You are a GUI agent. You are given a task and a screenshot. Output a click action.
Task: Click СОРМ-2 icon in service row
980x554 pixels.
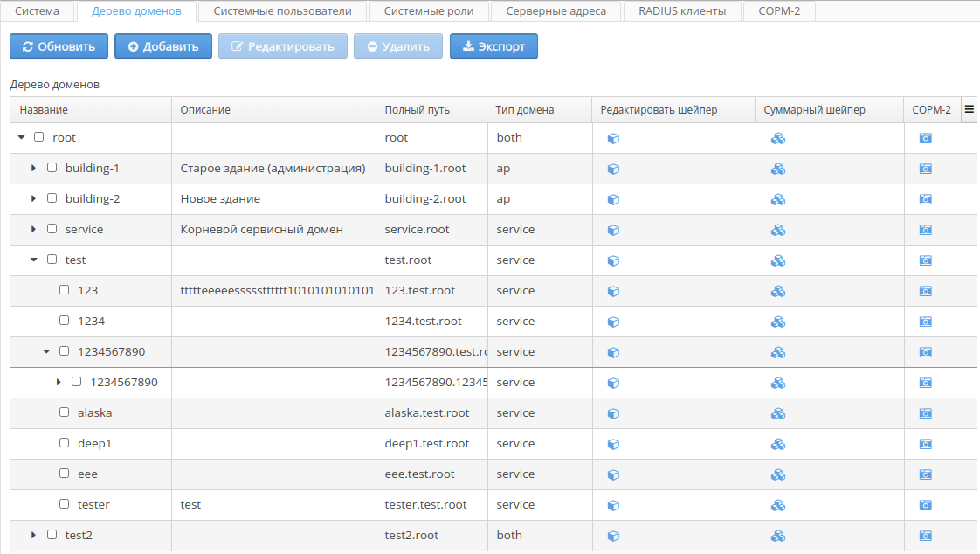click(x=925, y=230)
